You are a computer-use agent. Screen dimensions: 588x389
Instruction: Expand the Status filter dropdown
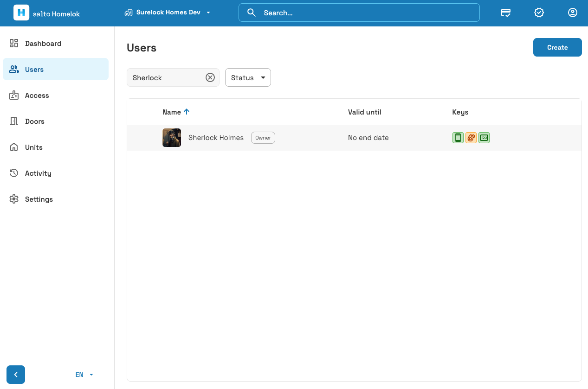pos(248,77)
